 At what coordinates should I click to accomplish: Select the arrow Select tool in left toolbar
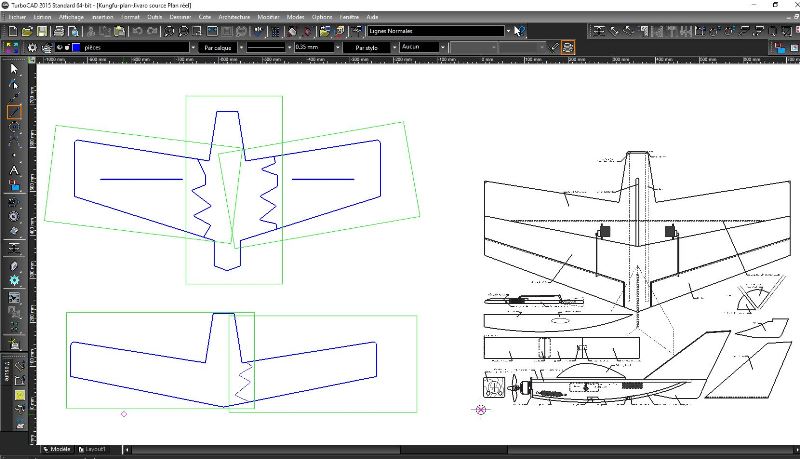point(14,69)
